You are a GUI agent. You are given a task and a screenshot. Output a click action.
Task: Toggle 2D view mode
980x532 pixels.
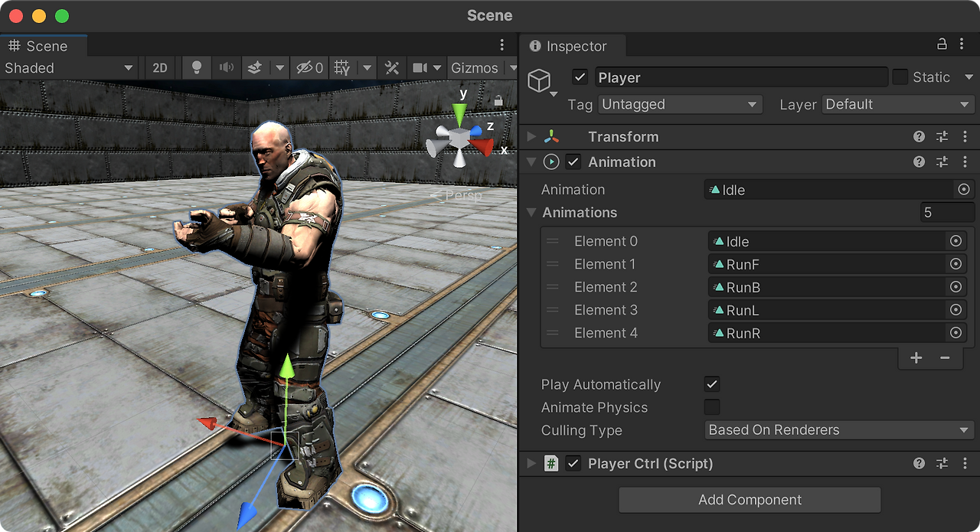coord(160,67)
